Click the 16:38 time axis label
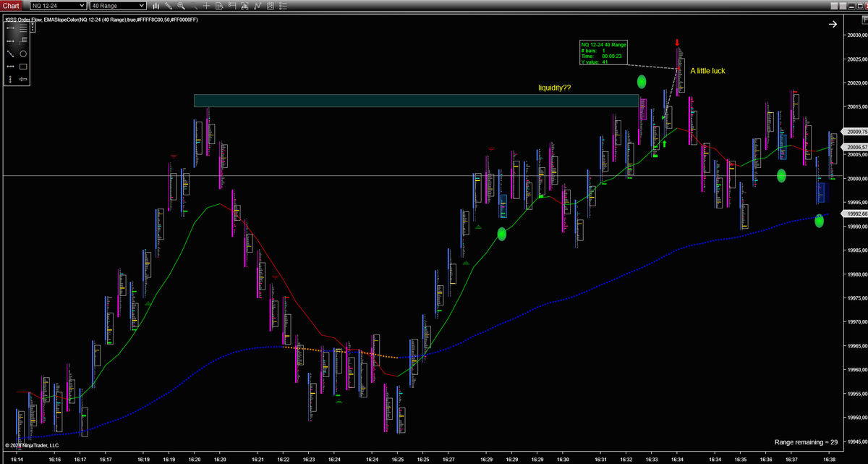The width and height of the screenshot is (868, 464). [x=829, y=459]
